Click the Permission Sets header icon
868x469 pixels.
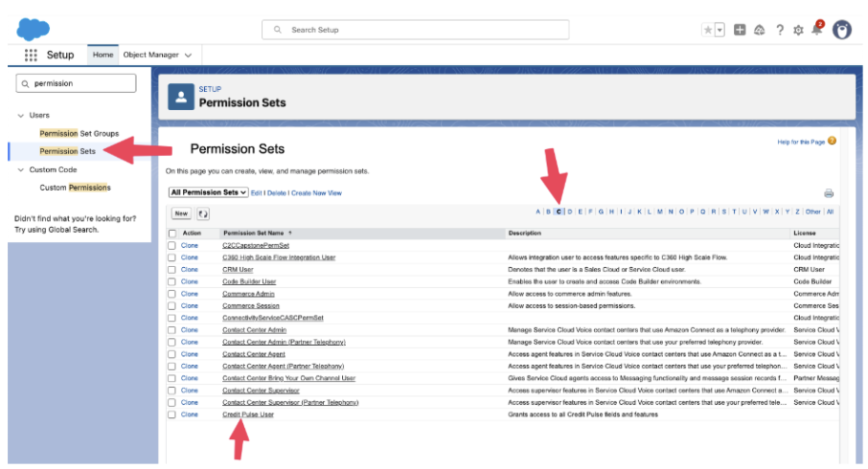click(x=181, y=97)
